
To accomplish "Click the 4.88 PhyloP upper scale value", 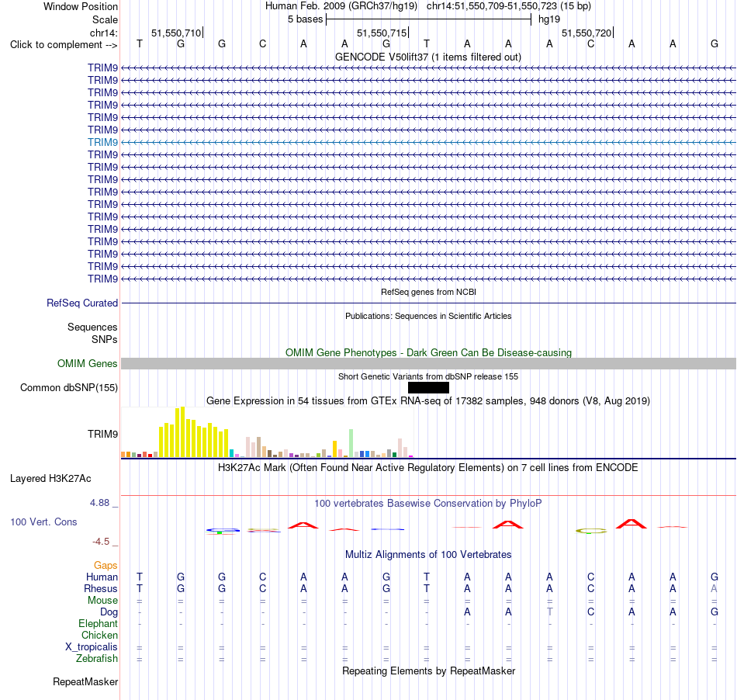I will pyautogui.click(x=99, y=503).
